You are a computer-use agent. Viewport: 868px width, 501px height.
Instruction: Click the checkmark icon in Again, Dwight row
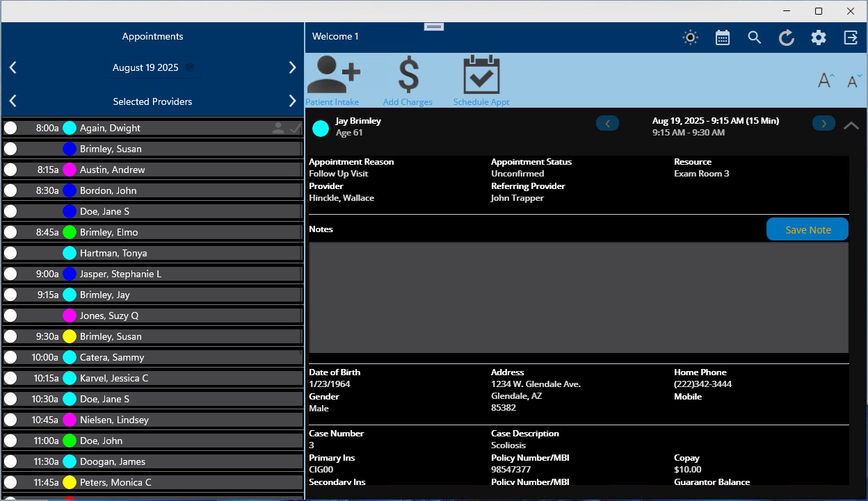tap(296, 128)
